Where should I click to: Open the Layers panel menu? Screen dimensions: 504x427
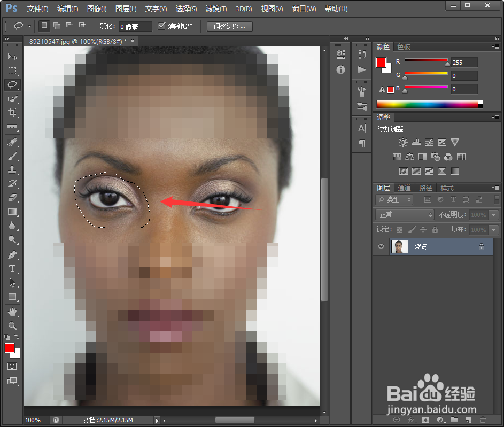[x=495, y=188]
